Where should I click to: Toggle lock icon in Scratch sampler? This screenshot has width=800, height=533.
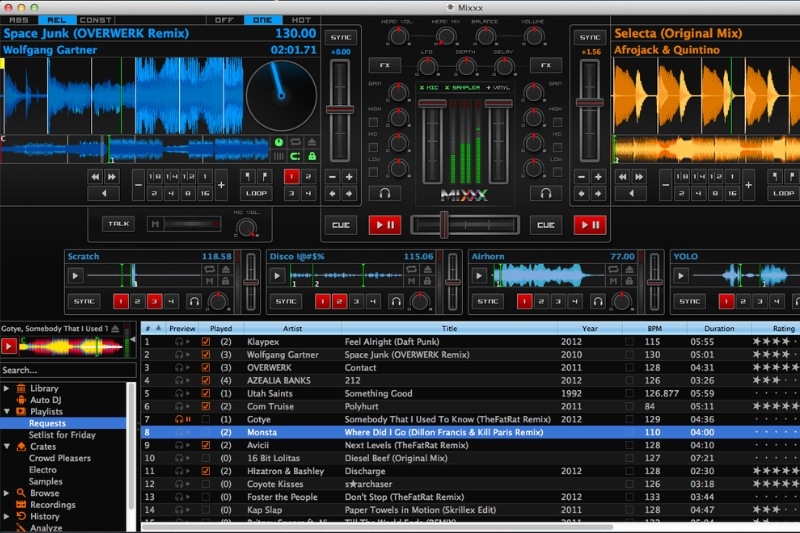(x=226, y=281)
